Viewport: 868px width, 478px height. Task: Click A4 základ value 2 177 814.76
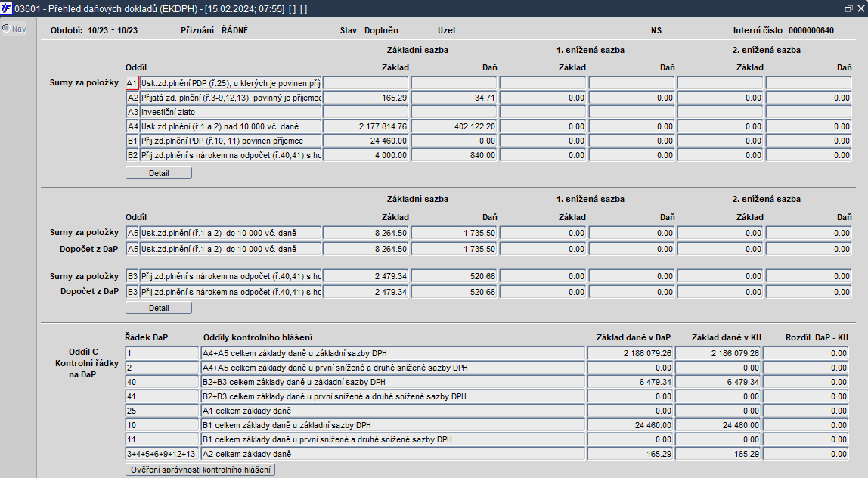pos(366,126)
